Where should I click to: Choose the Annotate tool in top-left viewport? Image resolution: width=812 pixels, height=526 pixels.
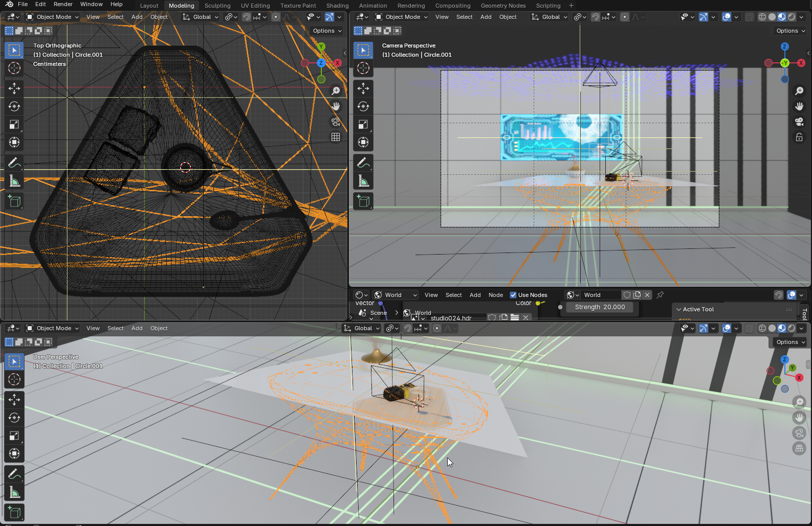click(14, 163)
